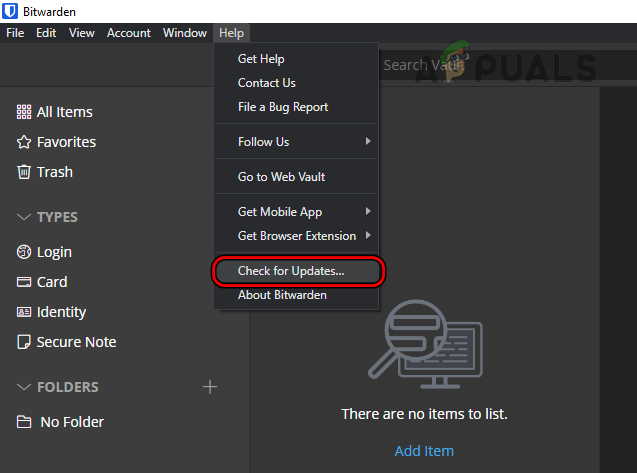Viewport: 637px width, 473px height.
Task: Open the Account menu
Action: pos(129,33)
